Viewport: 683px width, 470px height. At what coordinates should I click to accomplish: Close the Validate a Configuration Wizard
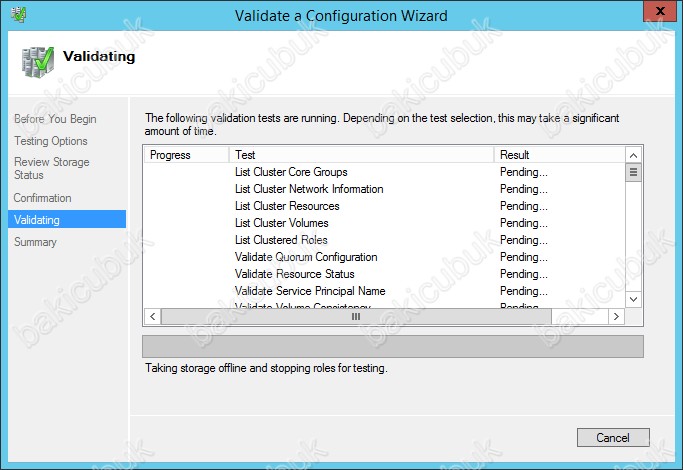click(x=659, y=11)
